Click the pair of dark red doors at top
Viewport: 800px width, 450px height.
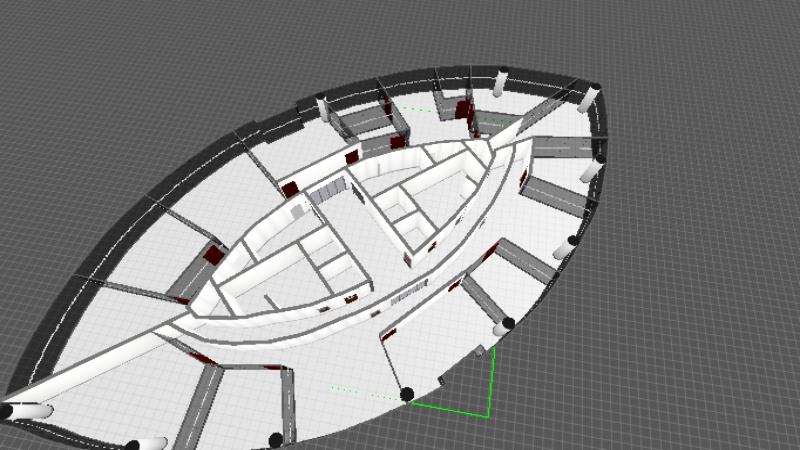coord(463,110)
